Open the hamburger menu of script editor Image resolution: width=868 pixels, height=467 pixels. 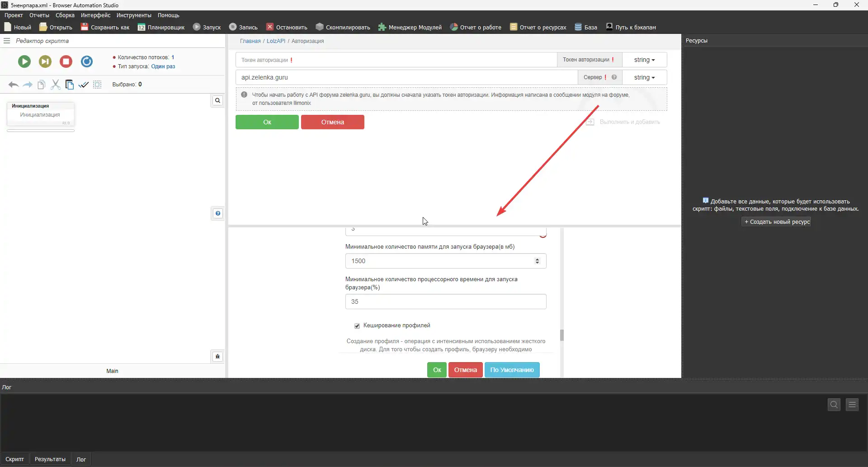[x=7, y=41]
